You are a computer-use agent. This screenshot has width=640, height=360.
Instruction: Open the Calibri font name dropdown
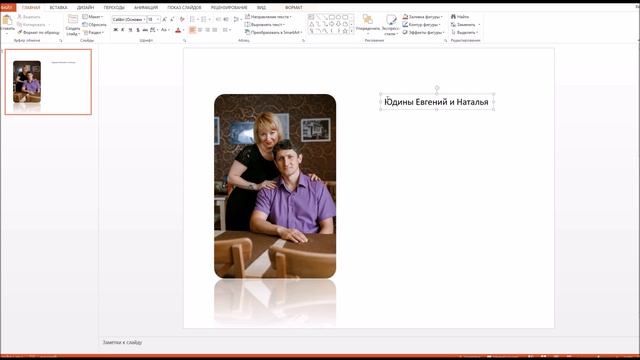coord(144,19)
